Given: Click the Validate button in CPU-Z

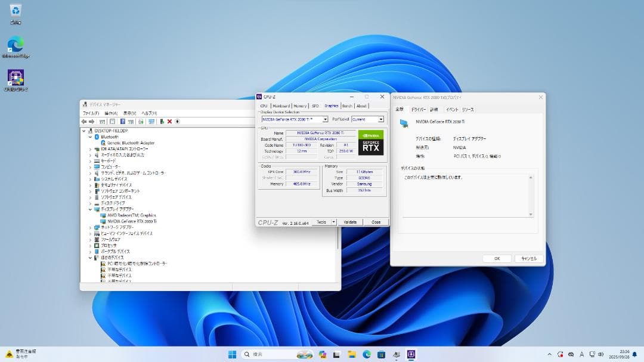Looking at the screenshot, I should tap(350, 221).
